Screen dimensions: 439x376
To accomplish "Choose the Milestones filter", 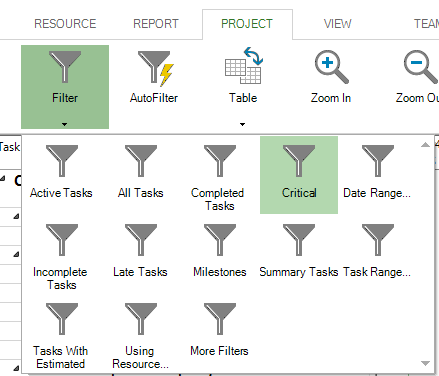I will coord(220,254).
